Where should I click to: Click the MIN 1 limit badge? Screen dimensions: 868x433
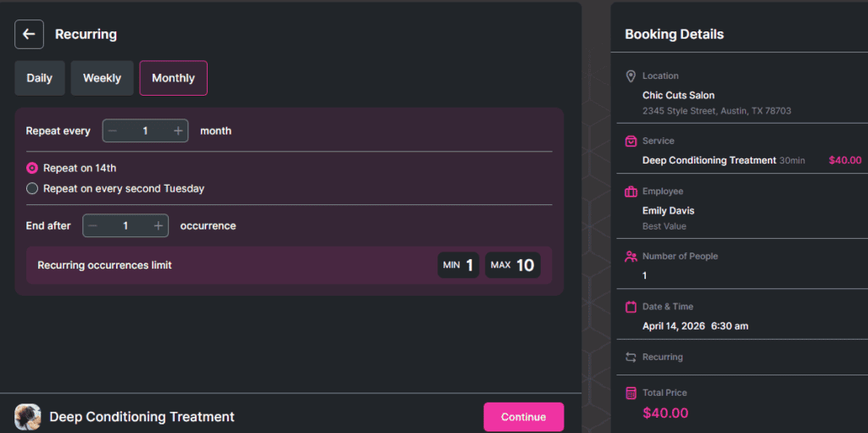click(x=459, y=265)
